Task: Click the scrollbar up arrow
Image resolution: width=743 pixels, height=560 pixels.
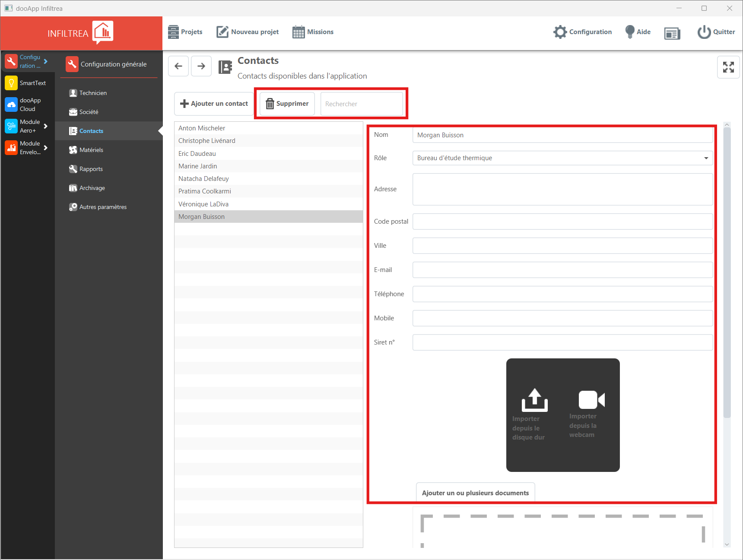Action: click(727, 125)
